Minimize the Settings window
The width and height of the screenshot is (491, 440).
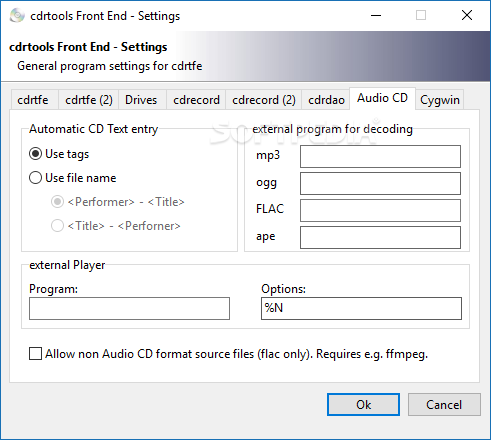point(376,15)
